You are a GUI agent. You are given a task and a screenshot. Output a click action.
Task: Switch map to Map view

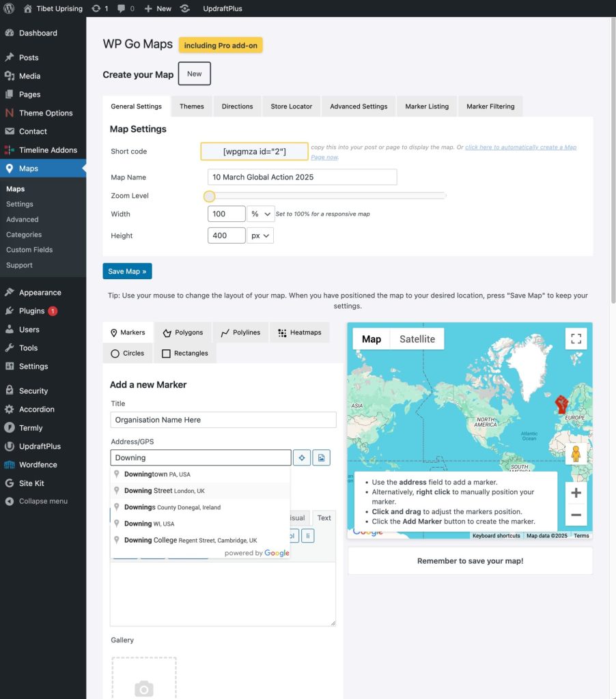371,339
